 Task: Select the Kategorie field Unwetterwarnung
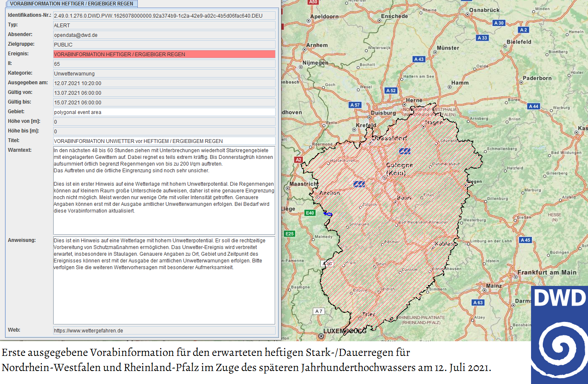pyautogui.click(x=164, y=73)
